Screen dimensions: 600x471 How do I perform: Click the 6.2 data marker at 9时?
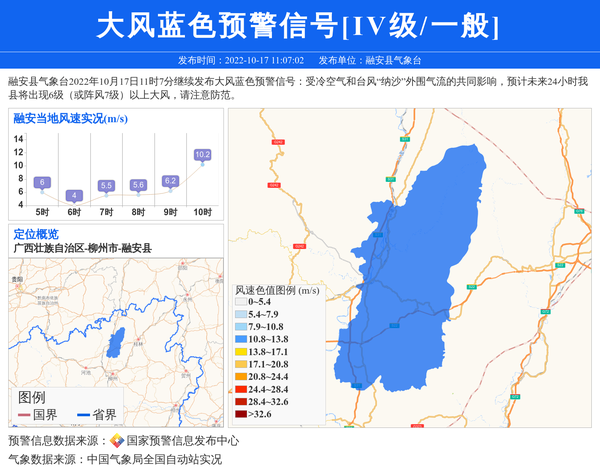[170, 181]
